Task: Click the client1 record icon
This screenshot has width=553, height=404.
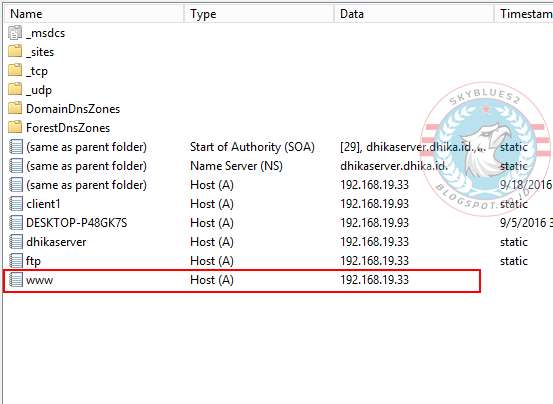Action: coord(16,204)
